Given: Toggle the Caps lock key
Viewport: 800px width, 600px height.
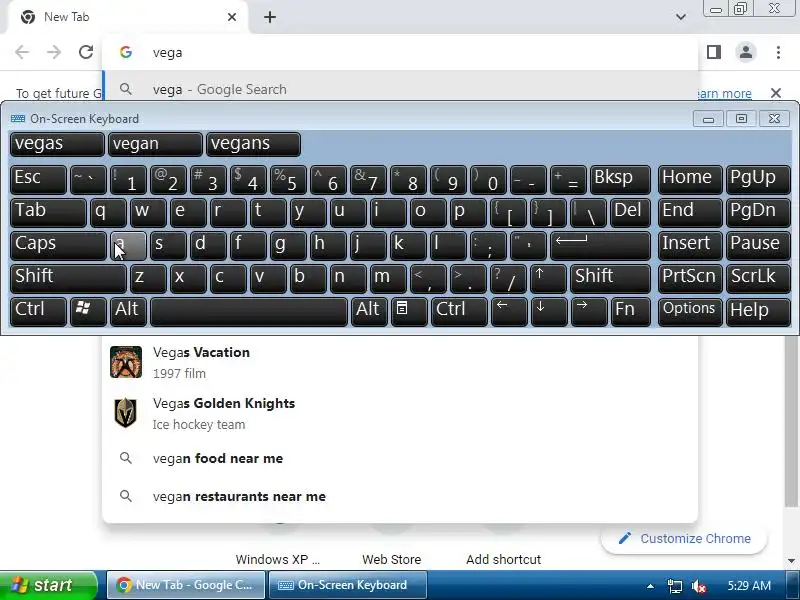Looking at the screenshot, I should [x=58, y=245].
